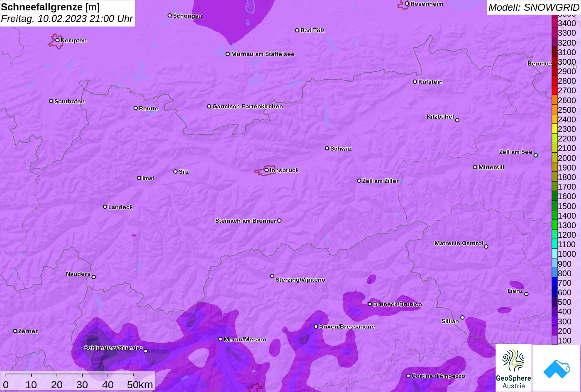
Task: Click the scale bar 20 tick label
Action: 57,385
